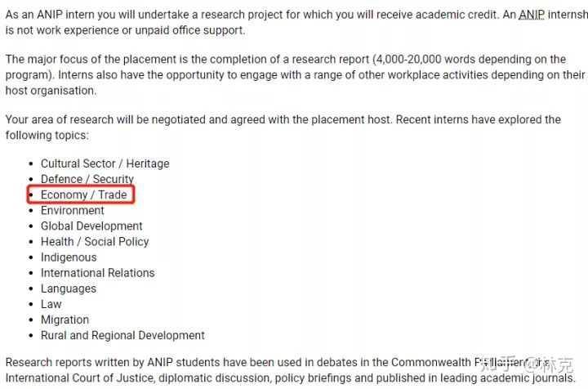Select the International Relations topic
Image resolution: width=588 pixels, height=389 pixels.
pyautogui.click(x=97, y=273)
